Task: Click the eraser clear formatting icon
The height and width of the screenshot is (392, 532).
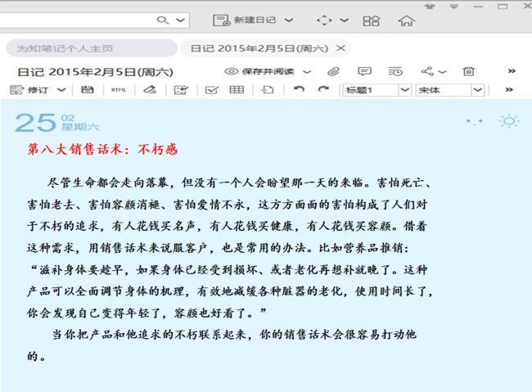Action: click(150, 89)
